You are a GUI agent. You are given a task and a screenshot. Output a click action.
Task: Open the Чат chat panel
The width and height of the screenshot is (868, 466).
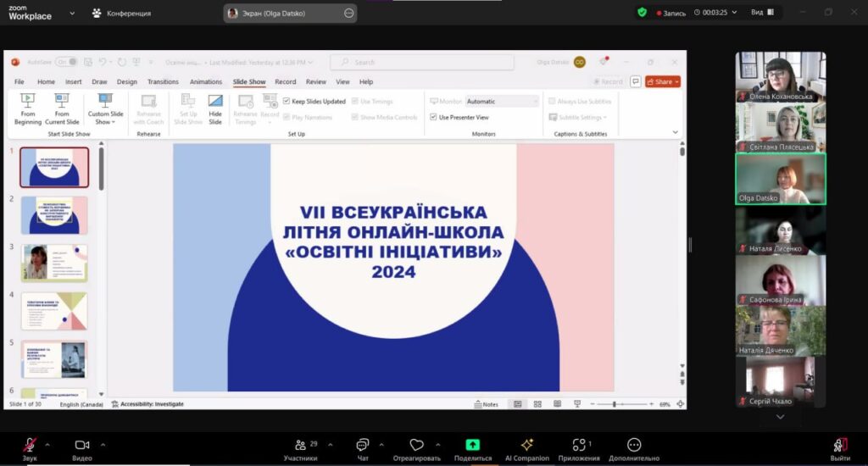pyautogui.click(x=363, y=449)
